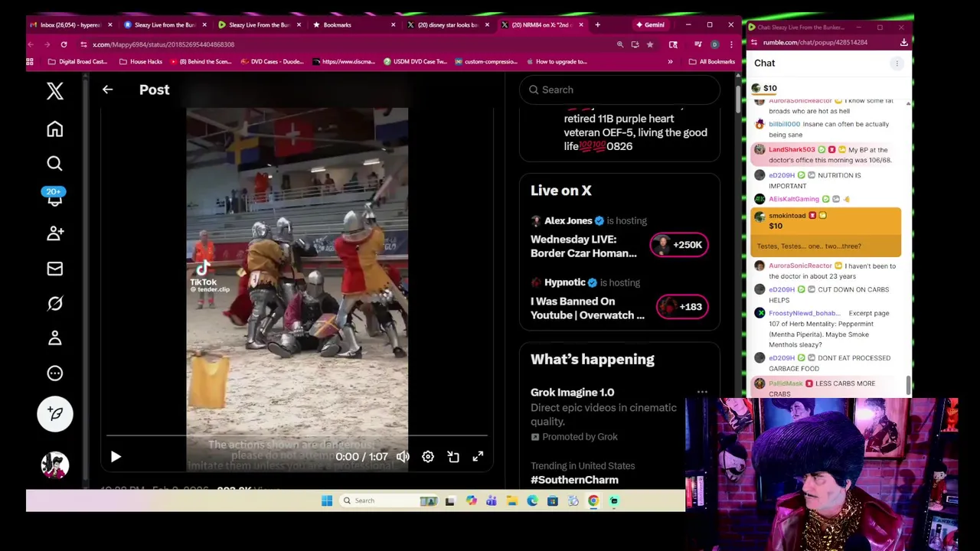Open the All Bookmarks folder
The width and height of the screenshot is (980, 551).
pos(712,61)
